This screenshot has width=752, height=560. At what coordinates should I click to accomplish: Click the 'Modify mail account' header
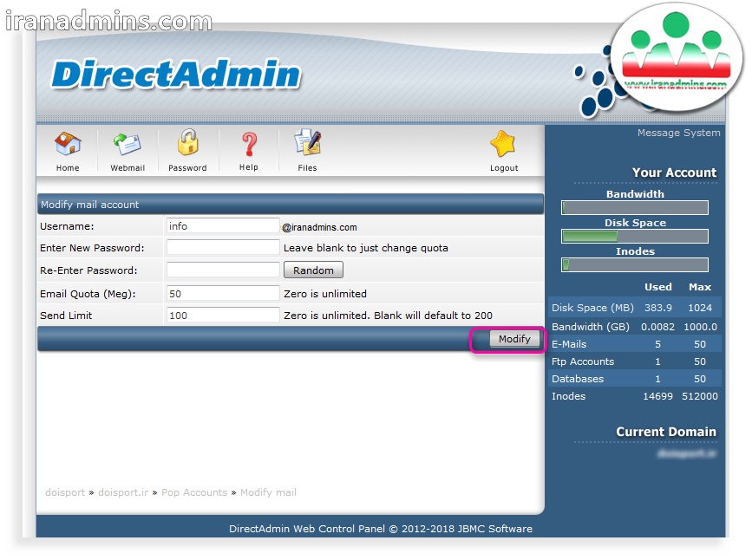tap(89, 205)
